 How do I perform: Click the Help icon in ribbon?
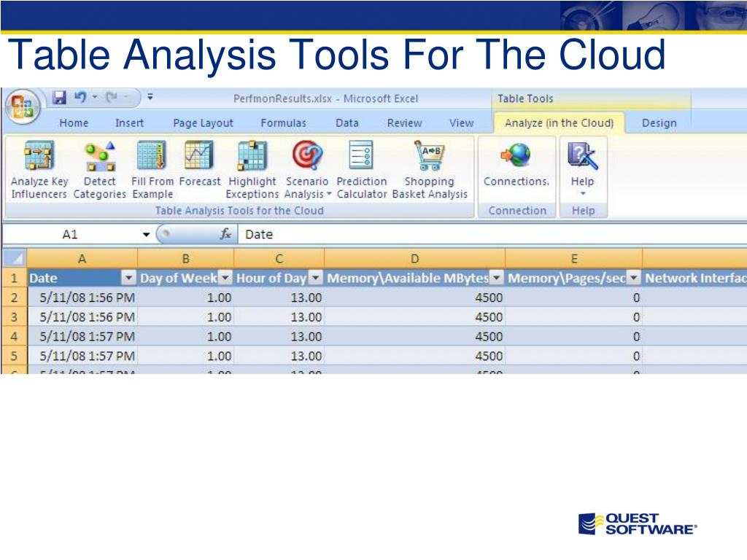[x=582, y=155]
